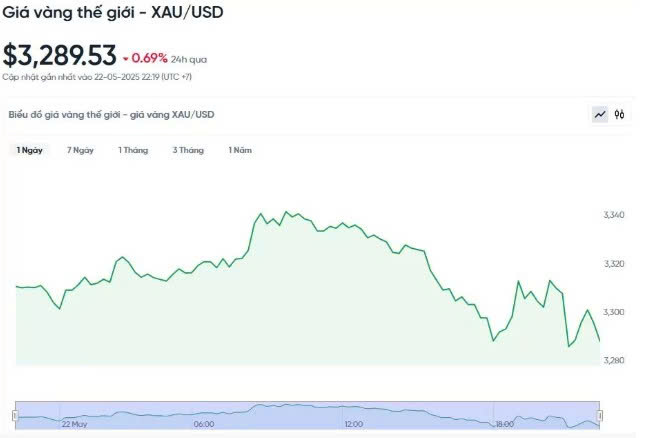Click the red down-arrow change indicator

coord(126,58)
